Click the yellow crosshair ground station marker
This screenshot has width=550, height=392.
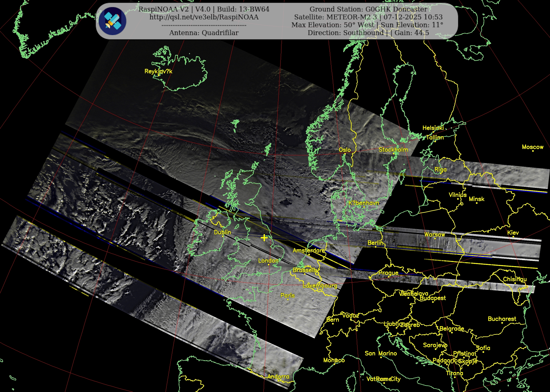264,238
